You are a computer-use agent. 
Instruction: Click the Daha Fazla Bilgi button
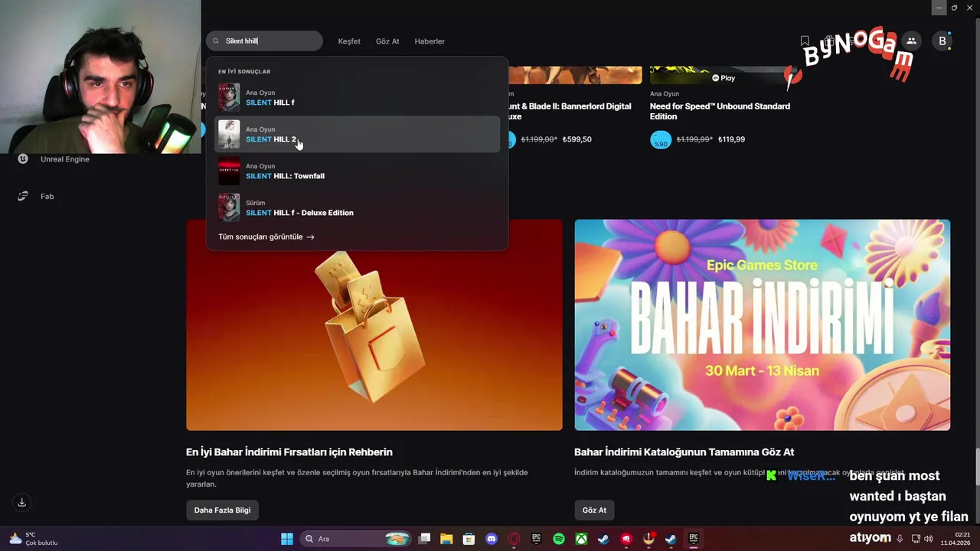222,510
